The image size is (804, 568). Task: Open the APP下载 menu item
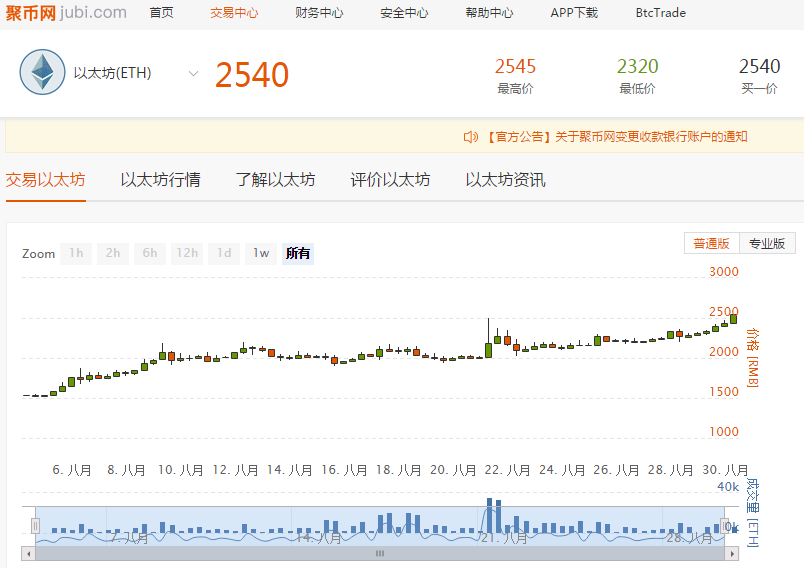click(574, 13)
